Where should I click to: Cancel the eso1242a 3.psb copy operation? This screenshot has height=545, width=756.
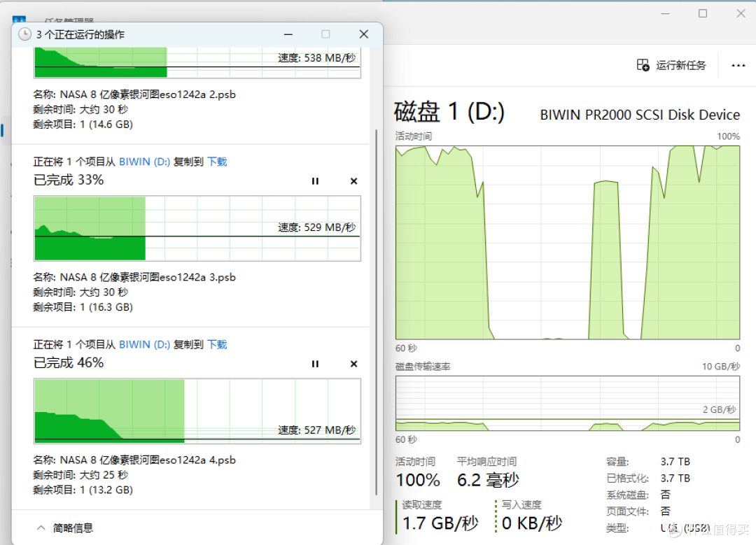pos(354,181)
